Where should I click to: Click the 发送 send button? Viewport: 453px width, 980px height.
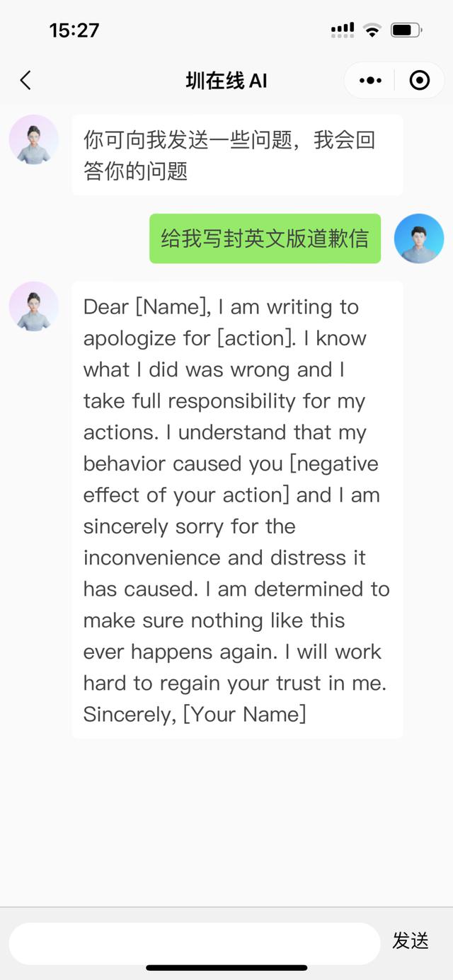click(x=411, y=941)
